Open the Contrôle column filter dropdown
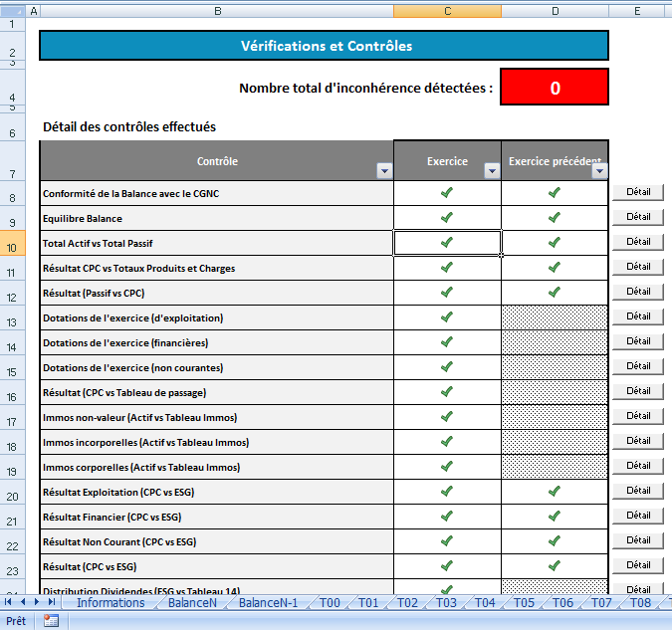This screenshot has height=630, width=672. tap(384, 171)
